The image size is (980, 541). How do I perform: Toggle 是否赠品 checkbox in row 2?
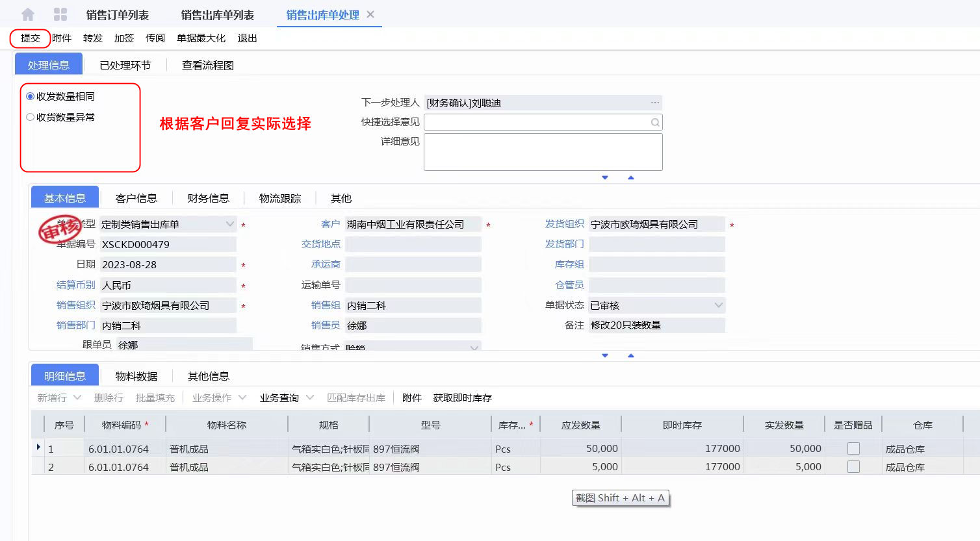tap(853, 467)
